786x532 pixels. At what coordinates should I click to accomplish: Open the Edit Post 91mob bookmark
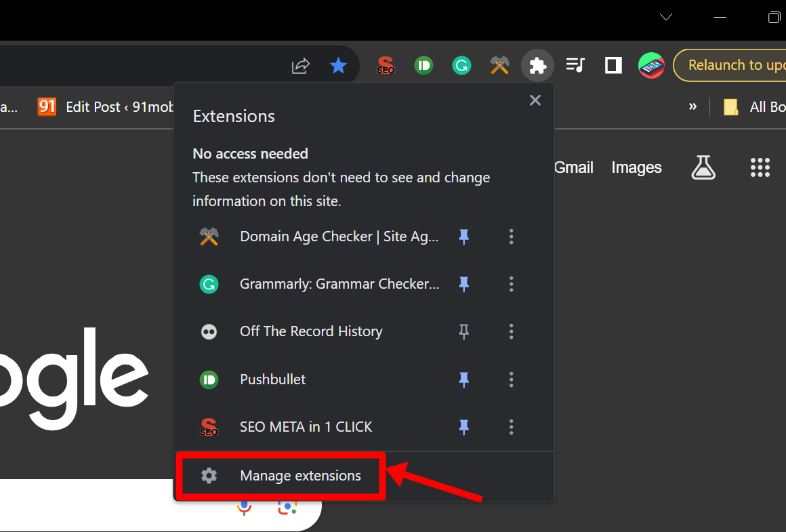pos(106,107)
